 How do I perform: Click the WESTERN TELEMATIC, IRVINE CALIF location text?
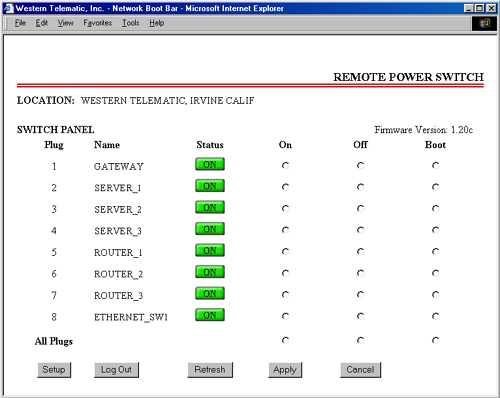click(x=168, y=101)
